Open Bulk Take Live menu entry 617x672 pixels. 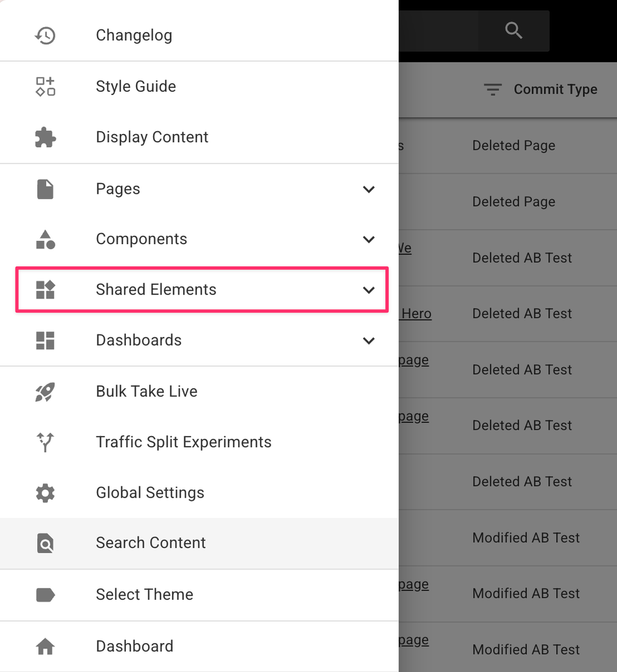pos(147,391)
